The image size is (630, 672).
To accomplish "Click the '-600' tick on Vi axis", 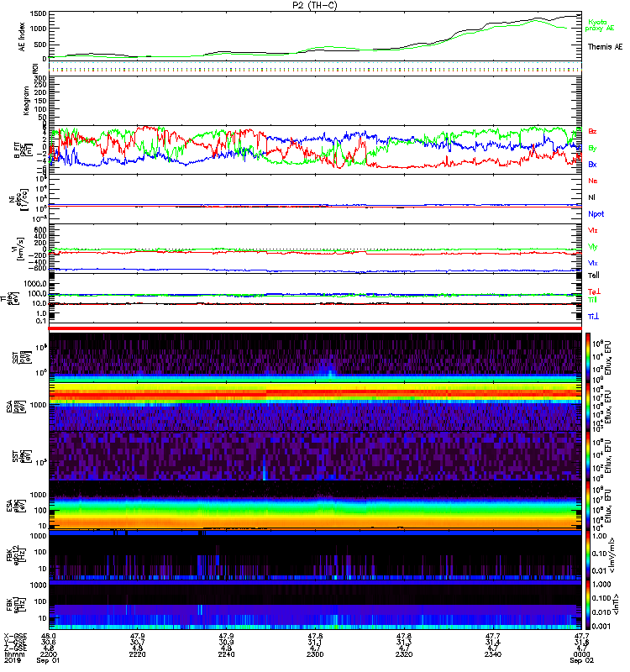I will (38, 268).
